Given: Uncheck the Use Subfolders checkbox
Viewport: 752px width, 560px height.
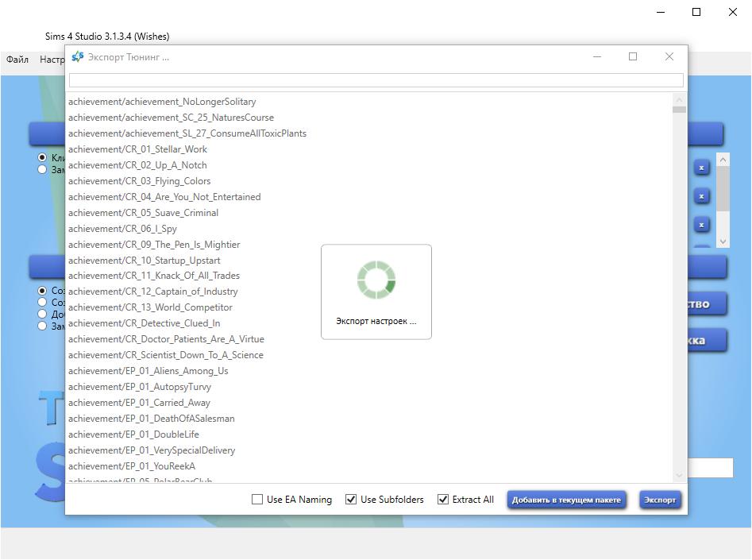Looking at the screenshot, I should (x=351, y=500).
